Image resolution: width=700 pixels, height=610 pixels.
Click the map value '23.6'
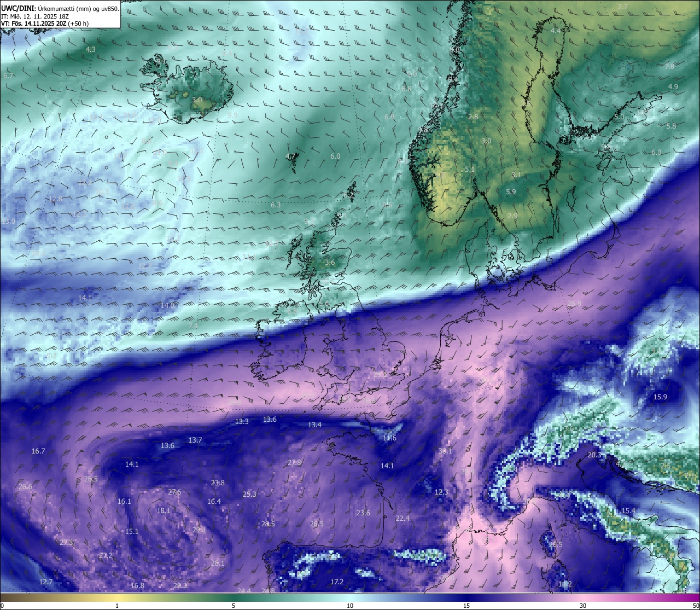(x=363, y=513)
